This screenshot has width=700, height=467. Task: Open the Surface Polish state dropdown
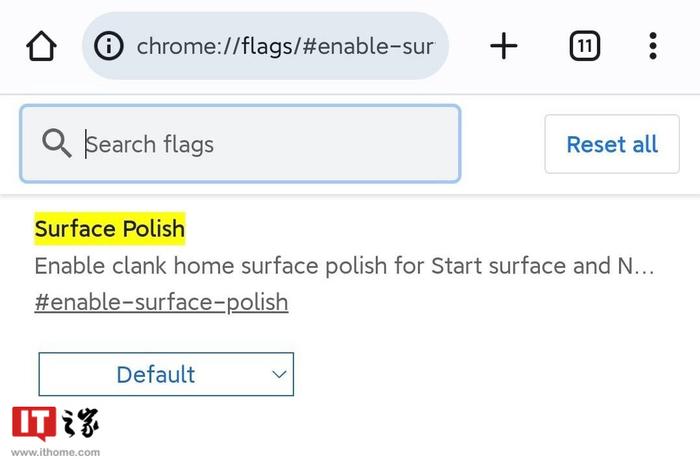coord(166,374)
